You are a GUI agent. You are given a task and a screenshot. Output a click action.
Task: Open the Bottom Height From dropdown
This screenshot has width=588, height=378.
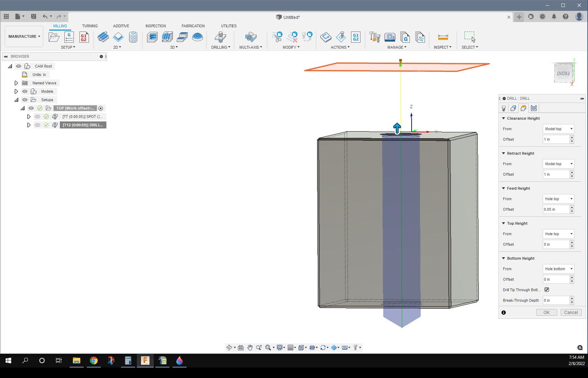(x=558, y=269)
